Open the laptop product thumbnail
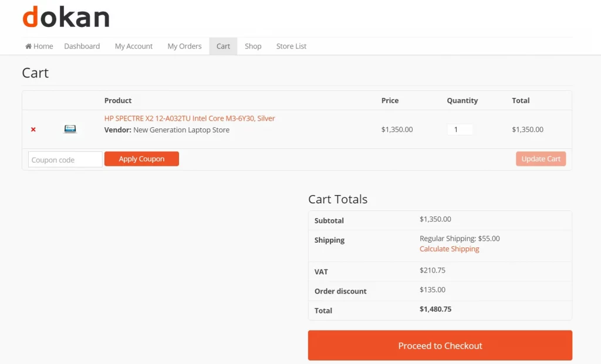Screen dimensions: 601x364 (70, 129)
